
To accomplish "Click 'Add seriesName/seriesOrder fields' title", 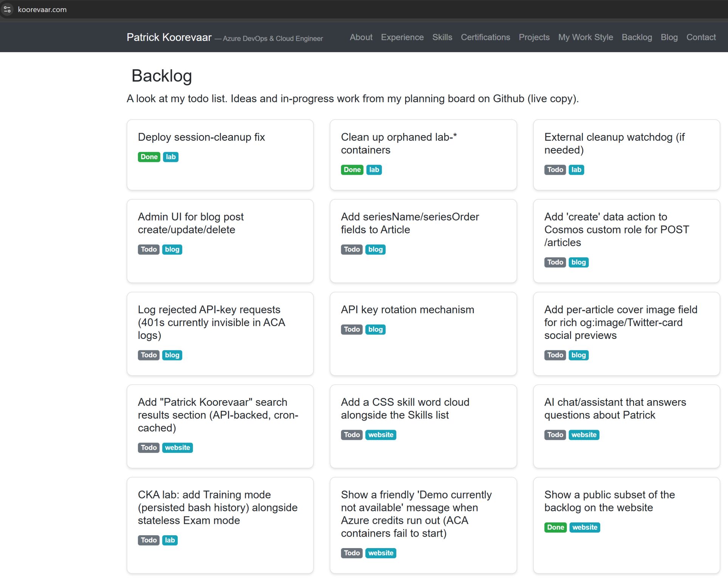I will (410, 223).
